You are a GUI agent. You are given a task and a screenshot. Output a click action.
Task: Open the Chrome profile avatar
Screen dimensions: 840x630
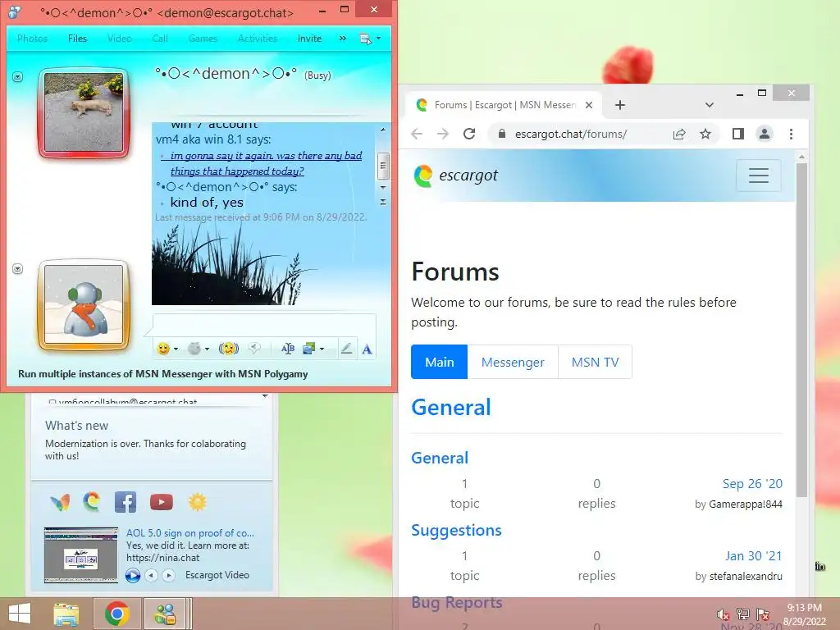[765, 134]
